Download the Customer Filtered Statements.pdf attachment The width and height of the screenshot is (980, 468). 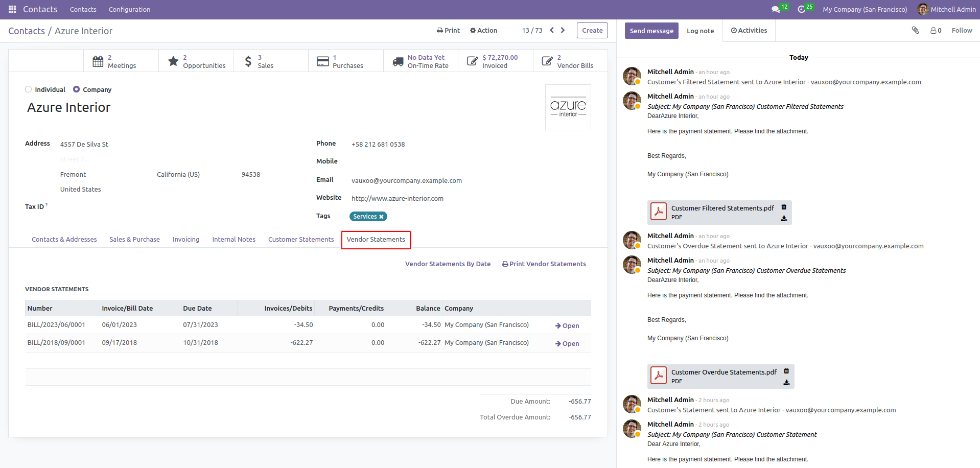[784, 219]
